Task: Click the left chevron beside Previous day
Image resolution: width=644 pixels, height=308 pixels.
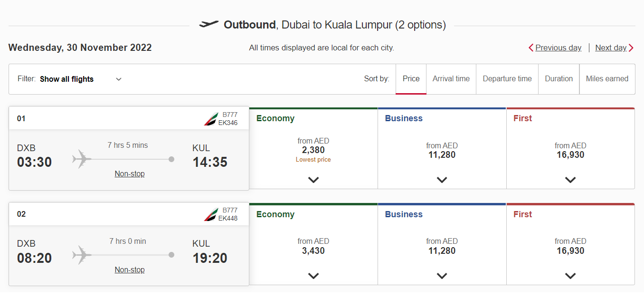Action: [x=530, y=48]
